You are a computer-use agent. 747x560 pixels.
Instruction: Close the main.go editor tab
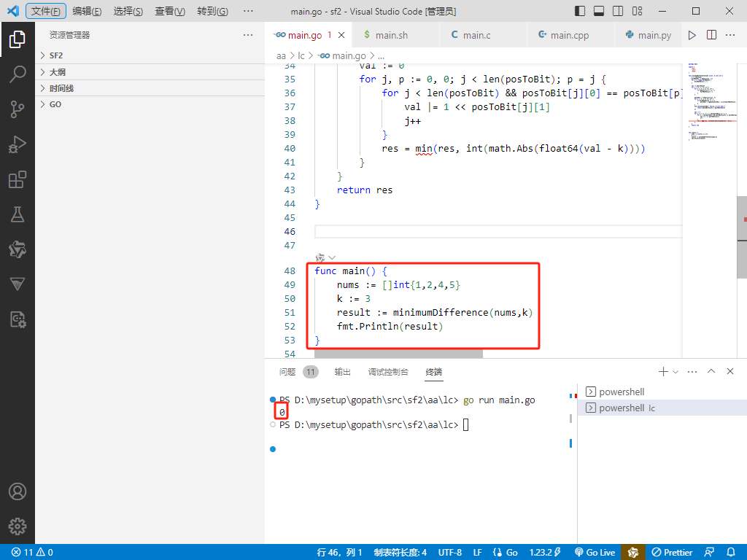coord(341,35)
